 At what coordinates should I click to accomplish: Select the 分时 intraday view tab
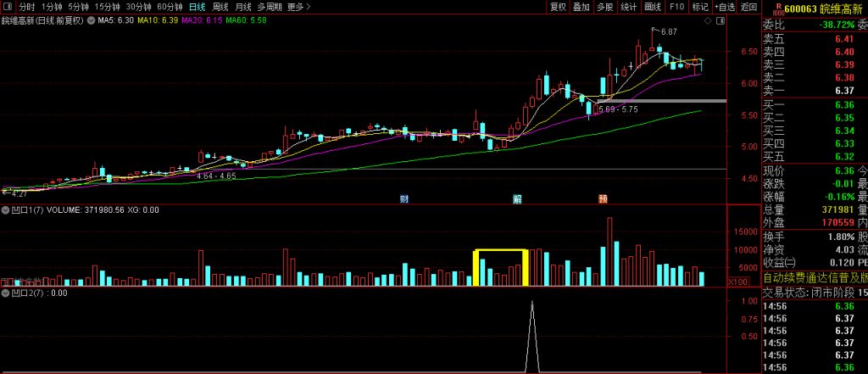(x=27, y=7)
